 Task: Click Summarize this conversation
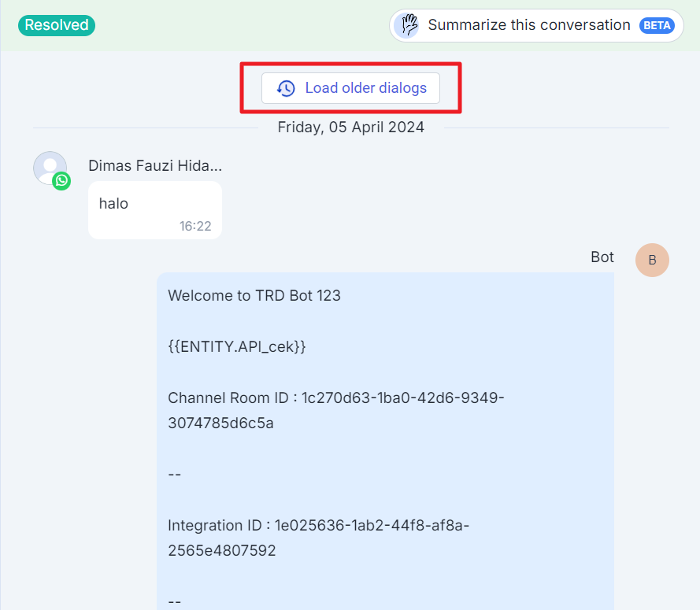pyautogui.click(x=528, y=25)
